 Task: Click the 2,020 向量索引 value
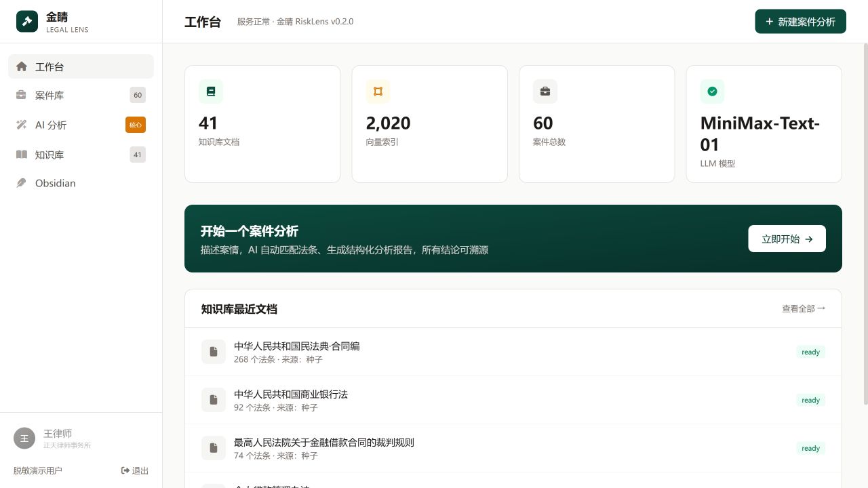tap(388, 123)
